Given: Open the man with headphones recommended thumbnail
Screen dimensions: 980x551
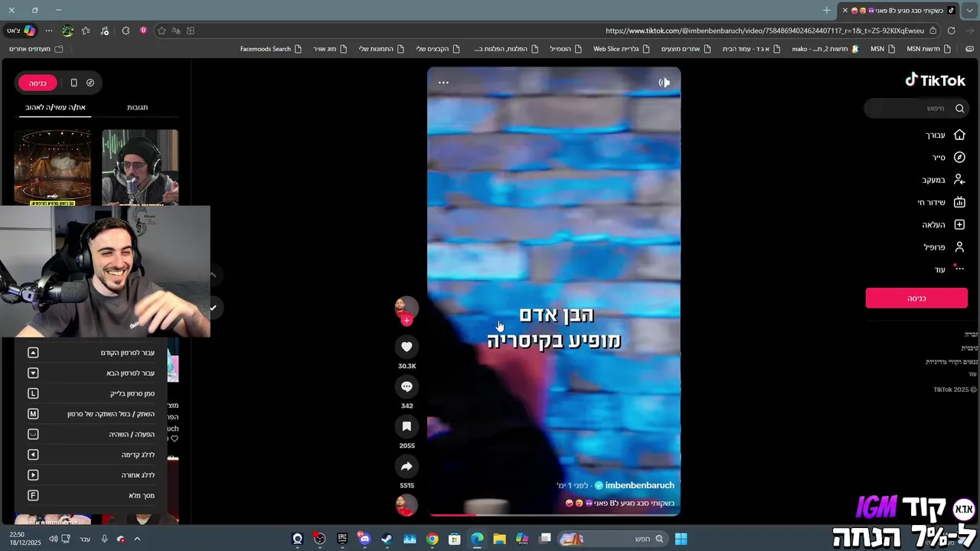Looking at the screenshot, I should pos(140,168).
